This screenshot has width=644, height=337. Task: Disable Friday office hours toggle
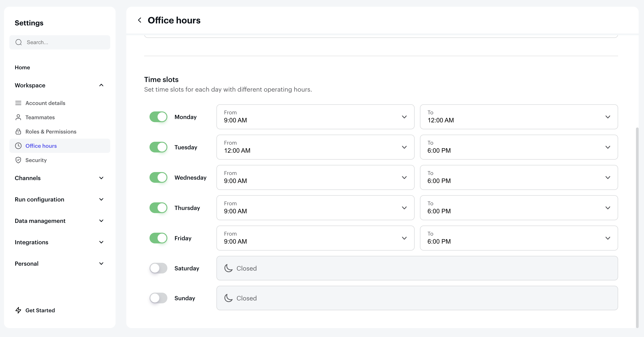click(158, 238)
